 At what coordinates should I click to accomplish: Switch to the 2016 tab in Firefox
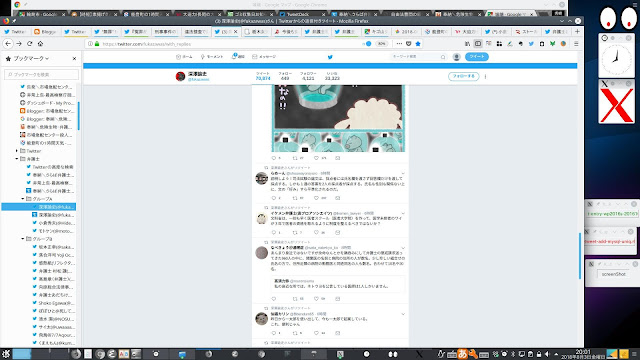pyautogui.click(x=406, y=31)
